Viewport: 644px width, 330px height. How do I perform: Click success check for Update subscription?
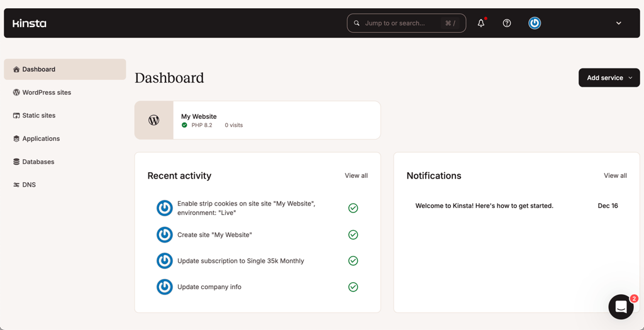353,261
